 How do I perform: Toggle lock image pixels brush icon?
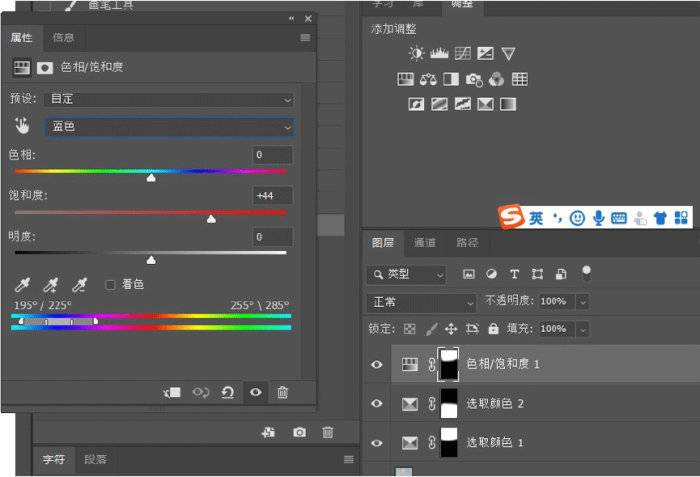point(431,329)
